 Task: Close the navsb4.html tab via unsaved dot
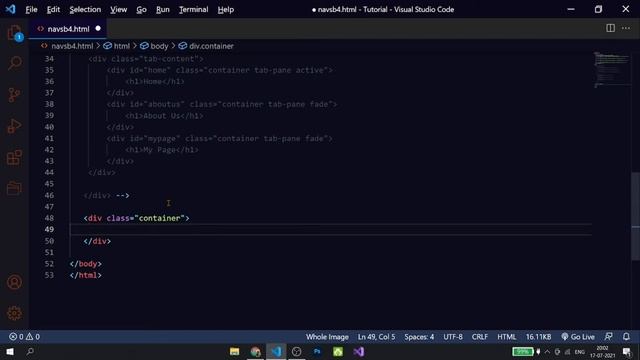[x=98, y=29]
